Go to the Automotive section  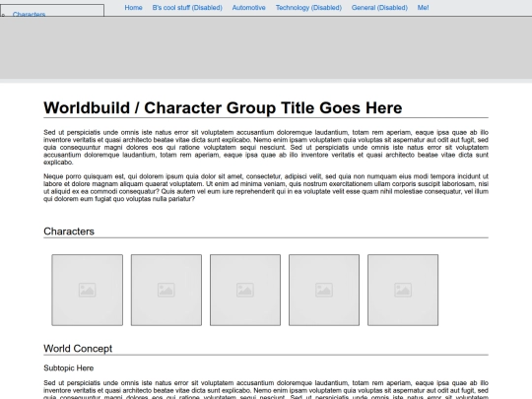tap(248, 8)
